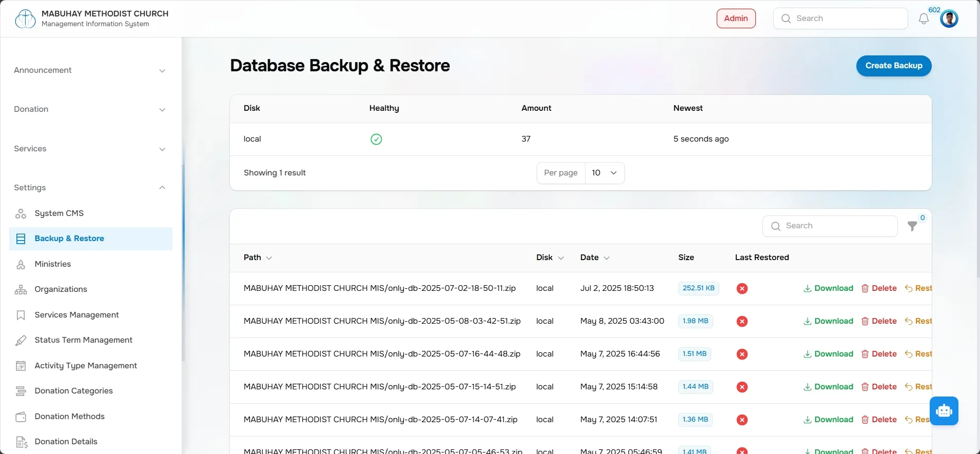980x454 pixels.
Task: Click the Status Term pen icon
Action: point(21,340)
